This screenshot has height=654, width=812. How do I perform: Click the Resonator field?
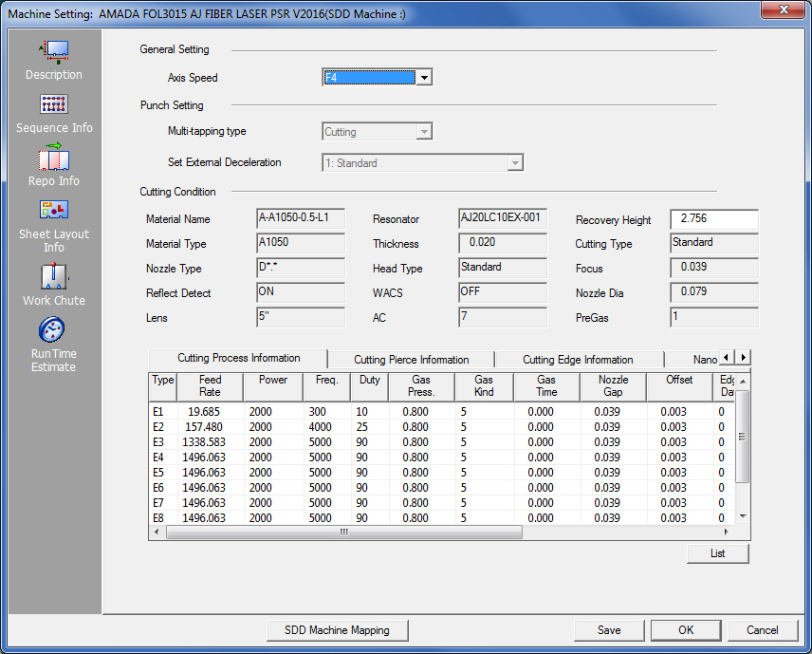click(x=503, y=218)
